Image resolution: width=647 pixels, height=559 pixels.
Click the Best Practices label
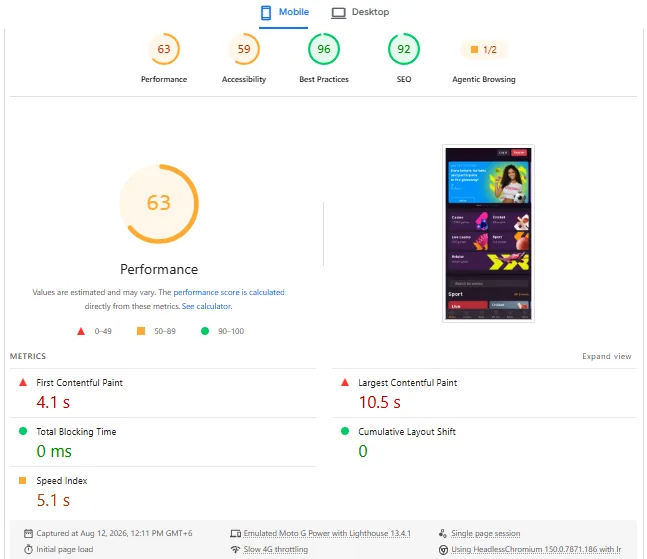coord(324,79)
